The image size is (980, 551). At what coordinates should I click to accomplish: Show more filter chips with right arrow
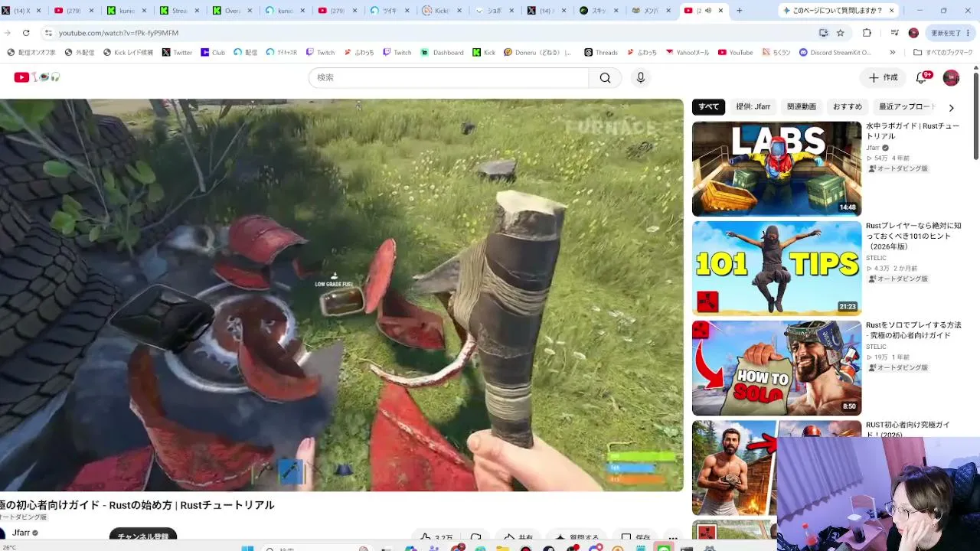pos(951,108)
